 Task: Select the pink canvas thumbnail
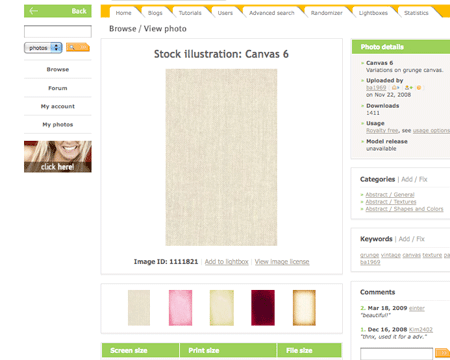[x=180, y=308]
